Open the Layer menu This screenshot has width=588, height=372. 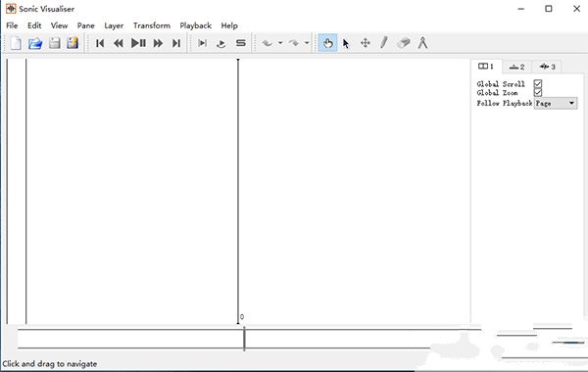coord(114,25)
